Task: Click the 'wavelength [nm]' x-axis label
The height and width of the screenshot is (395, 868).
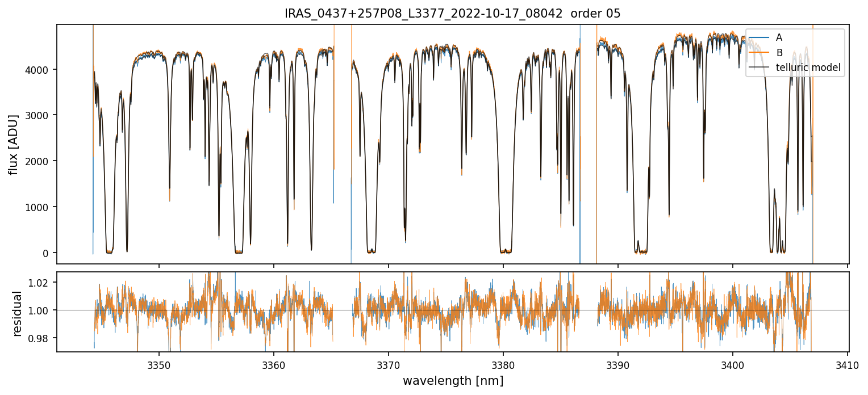Action: point(453,381)
